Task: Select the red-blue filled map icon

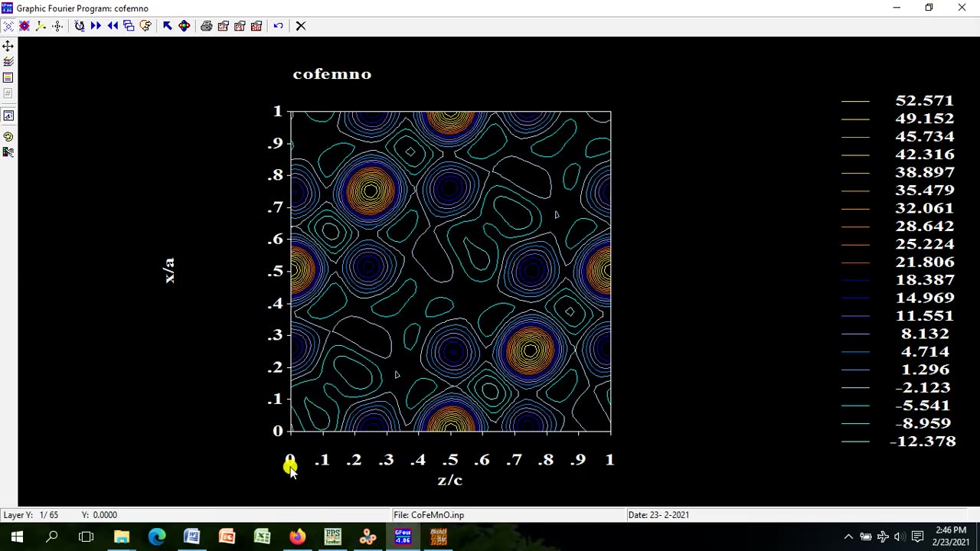Action: pyautogui.click(x=24, y=26)
